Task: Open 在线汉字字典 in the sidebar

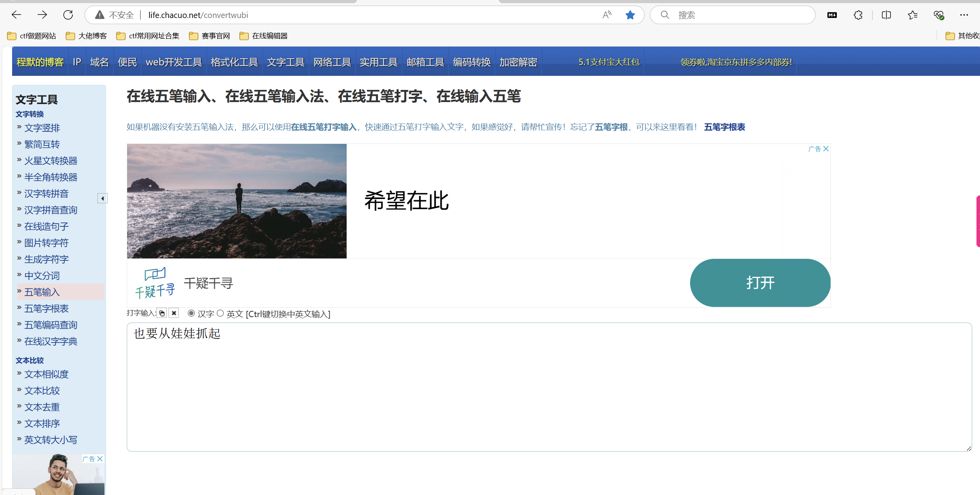Action: [x=51, y=341]
